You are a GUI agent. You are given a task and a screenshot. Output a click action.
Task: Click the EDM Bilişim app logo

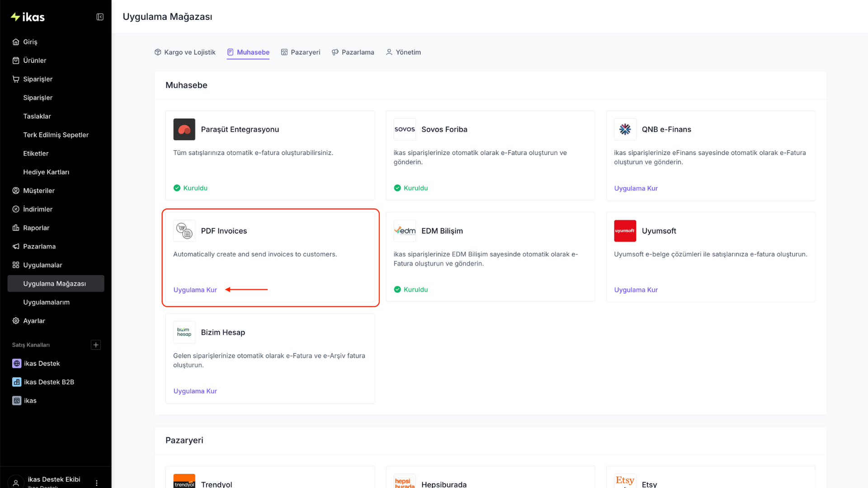click(x=405, y=231)
